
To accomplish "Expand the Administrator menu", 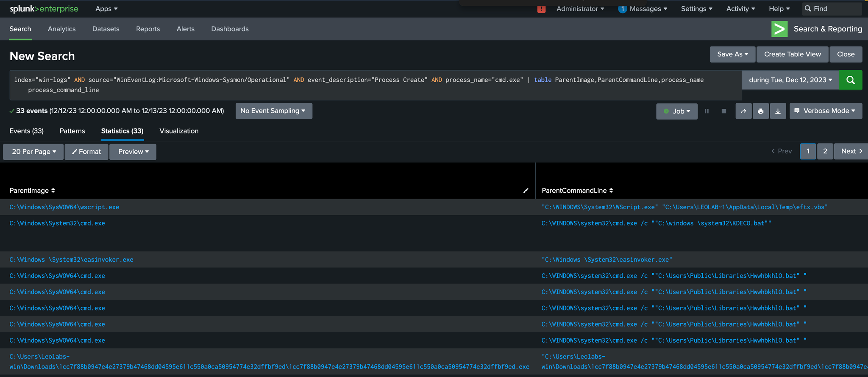I will click(x=580, y=9).
